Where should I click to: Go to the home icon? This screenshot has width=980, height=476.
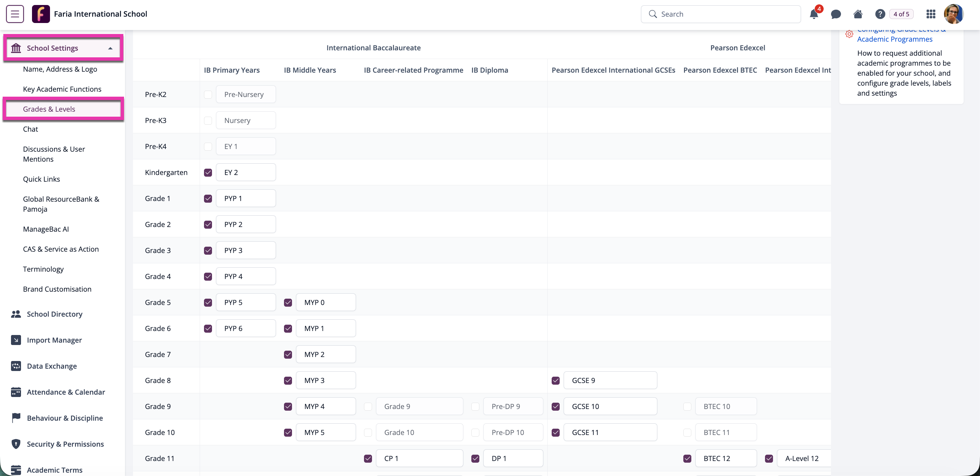click(858, 14)
